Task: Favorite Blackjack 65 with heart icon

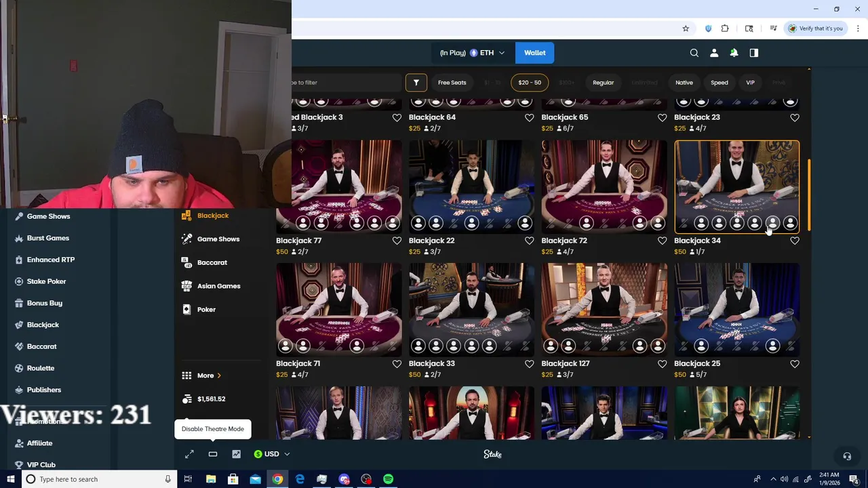Action: (x=663, y=117)
